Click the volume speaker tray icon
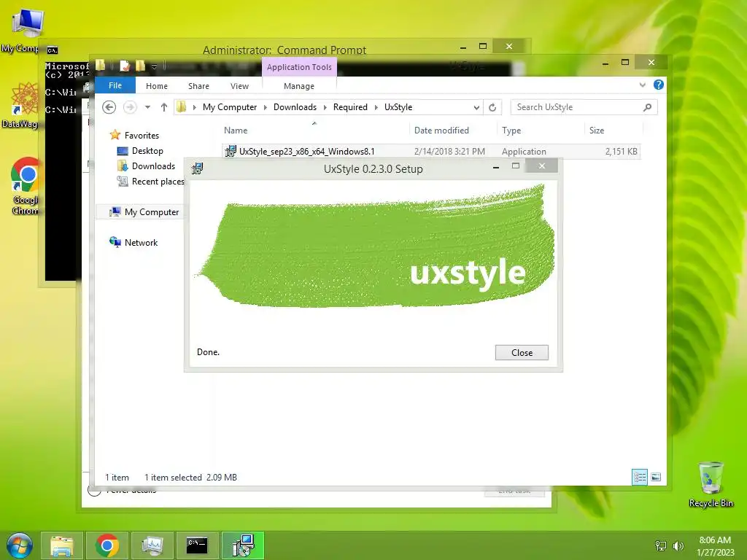Screen dimensions: 747x560 pos(678,545)
